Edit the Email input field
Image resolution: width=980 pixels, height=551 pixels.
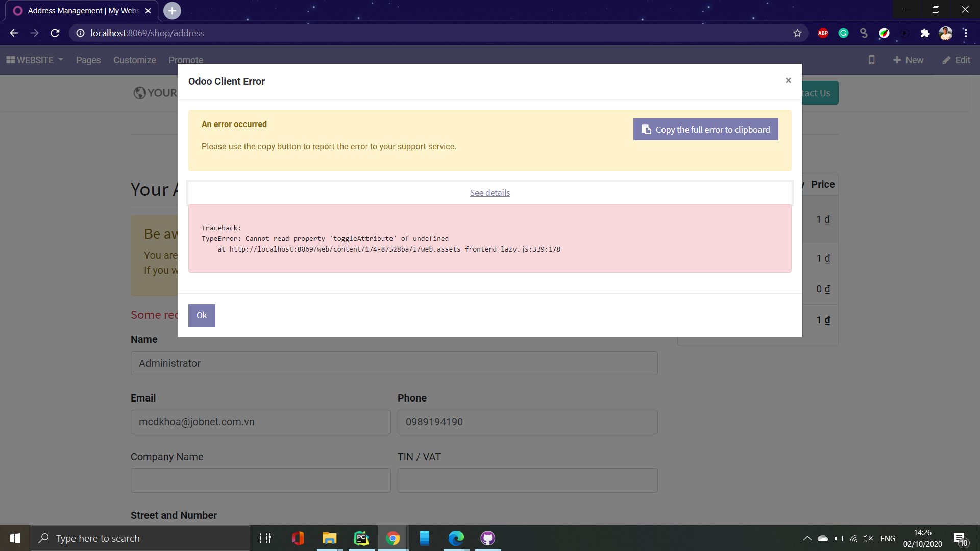261,422
